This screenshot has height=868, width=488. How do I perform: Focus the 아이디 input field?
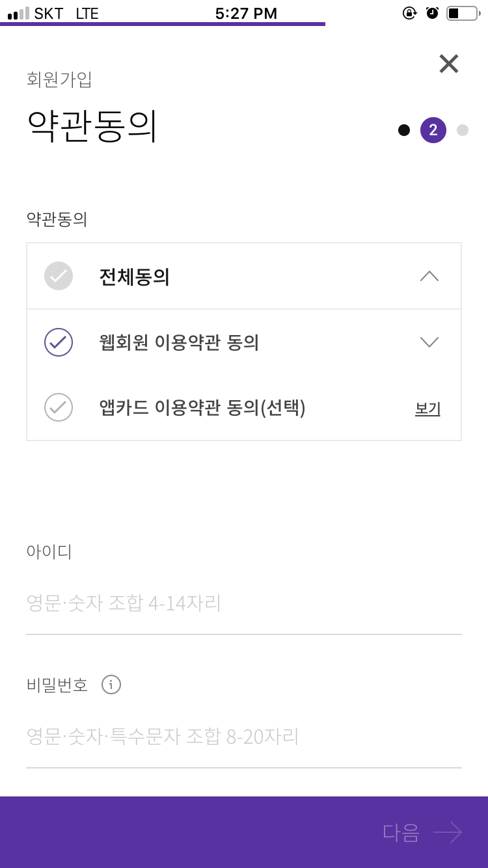pyautogui.click(x=244, y=603)
